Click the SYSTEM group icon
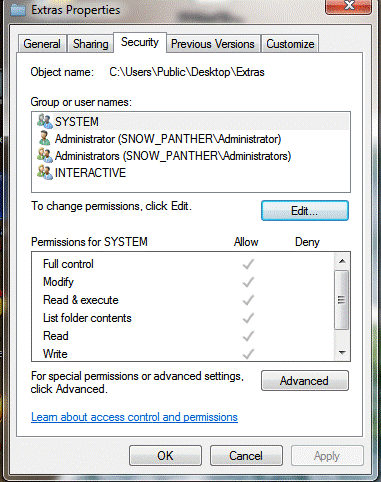Viewport: 381px width, 482px height. click(45, 121)
